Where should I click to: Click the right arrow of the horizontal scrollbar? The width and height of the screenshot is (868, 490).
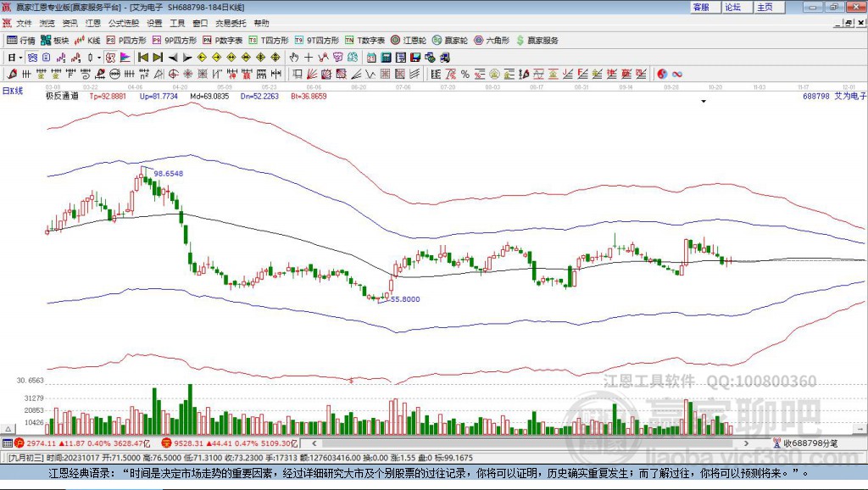(x=746, y=443)
